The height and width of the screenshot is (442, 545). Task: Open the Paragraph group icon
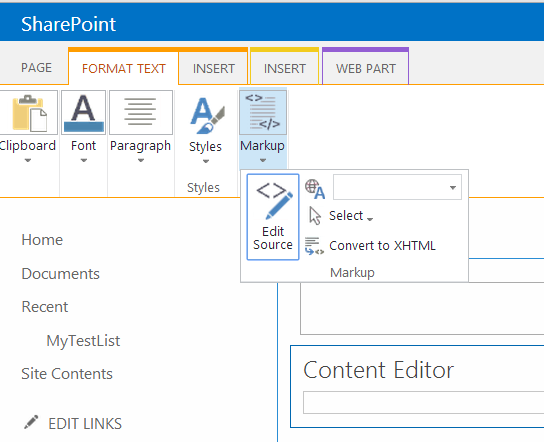click(x=141, y=113)
